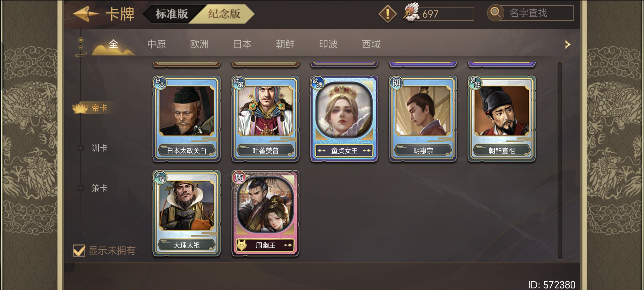The image size is (644, 290).
Task: Click the vertical card list scrollbar
Action: (x=559, y=161)
